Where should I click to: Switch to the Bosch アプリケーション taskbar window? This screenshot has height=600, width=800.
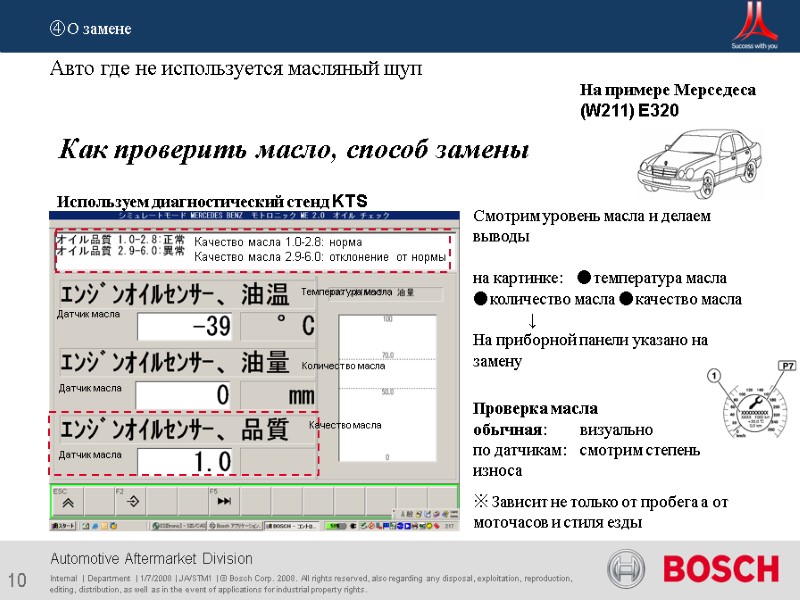click(235, 526)
